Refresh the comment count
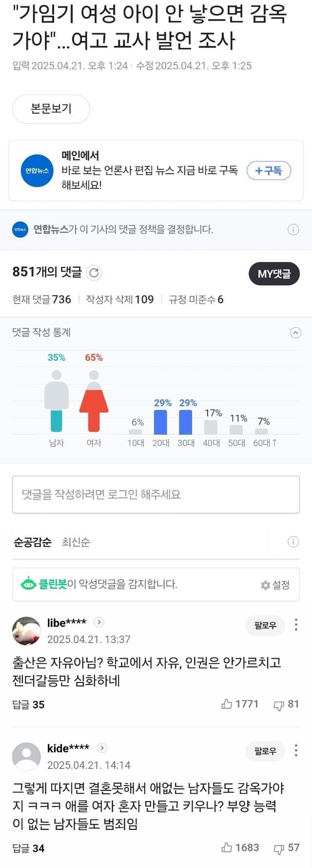The width and height of the screenshot is (312, 868). (x=94, y=273)
